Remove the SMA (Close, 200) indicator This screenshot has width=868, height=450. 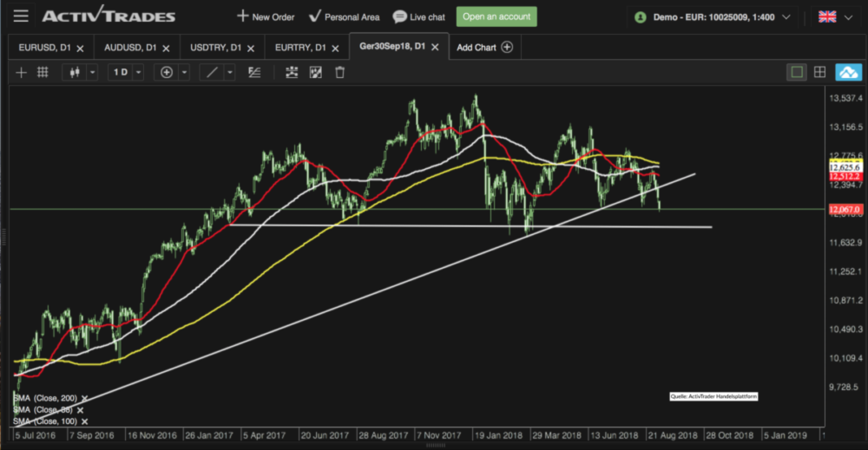coord(85,398)
